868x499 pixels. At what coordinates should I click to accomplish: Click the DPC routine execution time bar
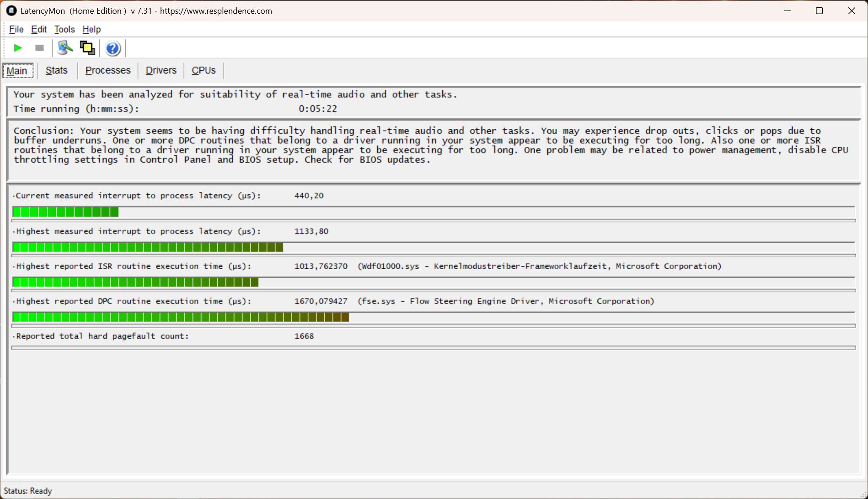tap(434, 317)
